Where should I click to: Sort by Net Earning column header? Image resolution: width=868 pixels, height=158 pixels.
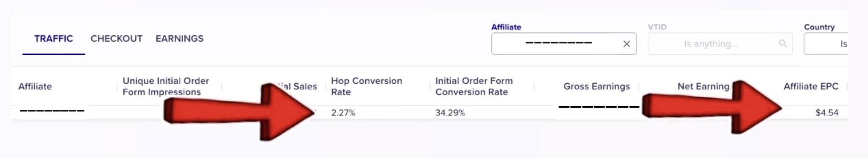703,86
